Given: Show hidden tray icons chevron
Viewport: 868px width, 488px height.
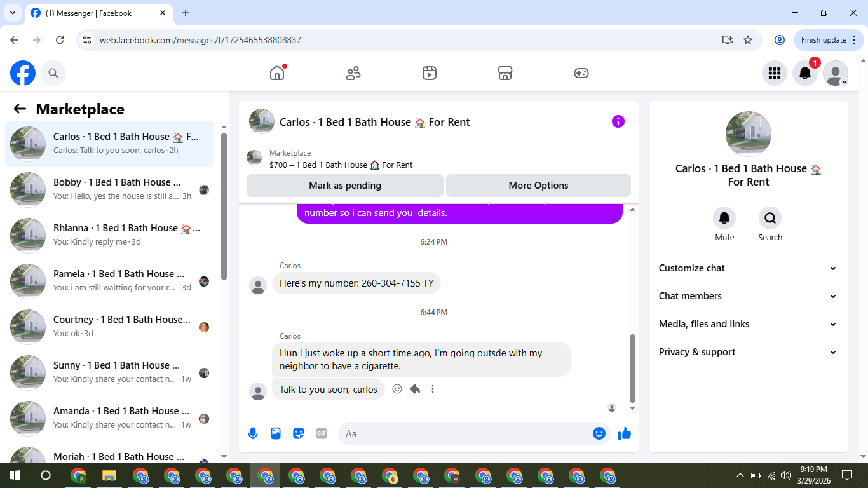Looking at the screenshot, I should click(x=740, y=475).
